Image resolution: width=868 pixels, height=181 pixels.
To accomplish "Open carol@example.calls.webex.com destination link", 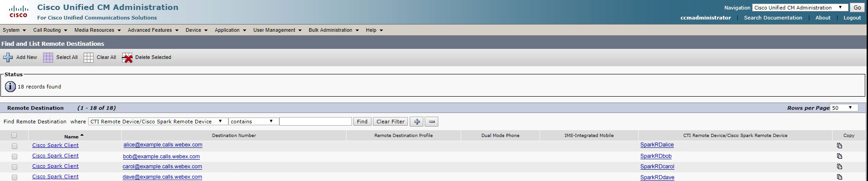I will click(x=162, y=166).
